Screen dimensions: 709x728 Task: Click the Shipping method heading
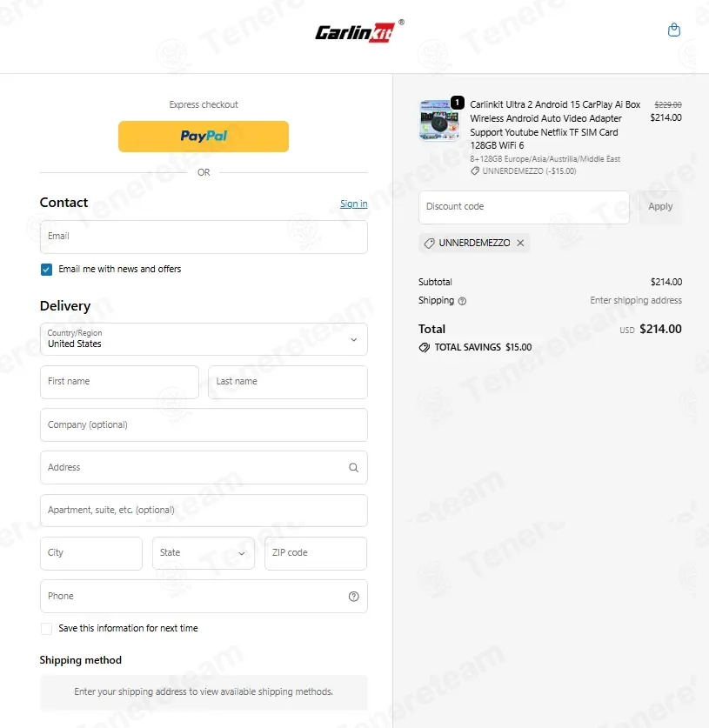(x=80, y=660)
